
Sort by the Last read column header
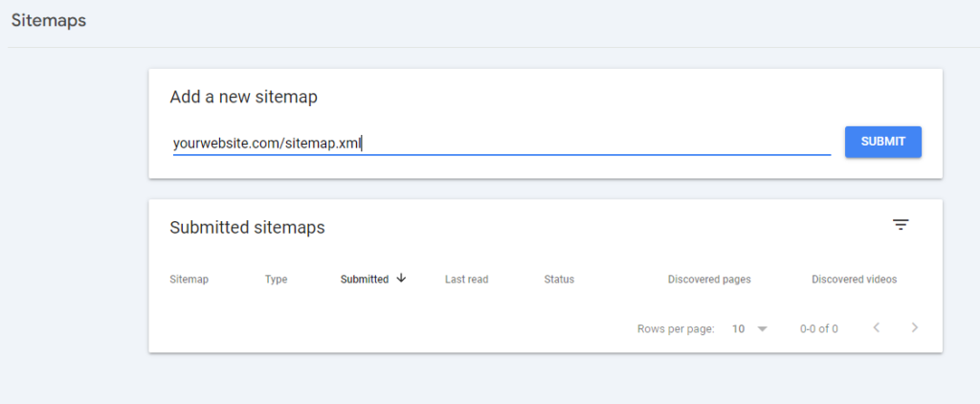(466, 280)
